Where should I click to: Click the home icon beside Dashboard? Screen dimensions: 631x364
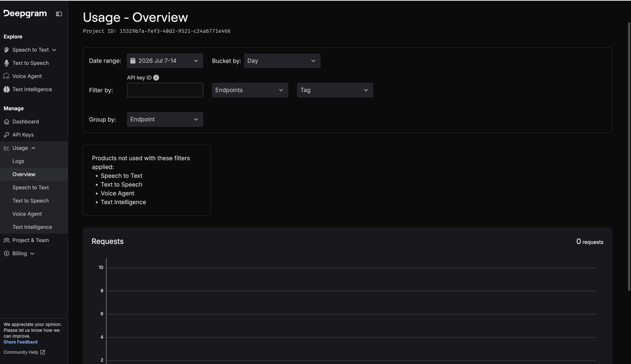6,121
